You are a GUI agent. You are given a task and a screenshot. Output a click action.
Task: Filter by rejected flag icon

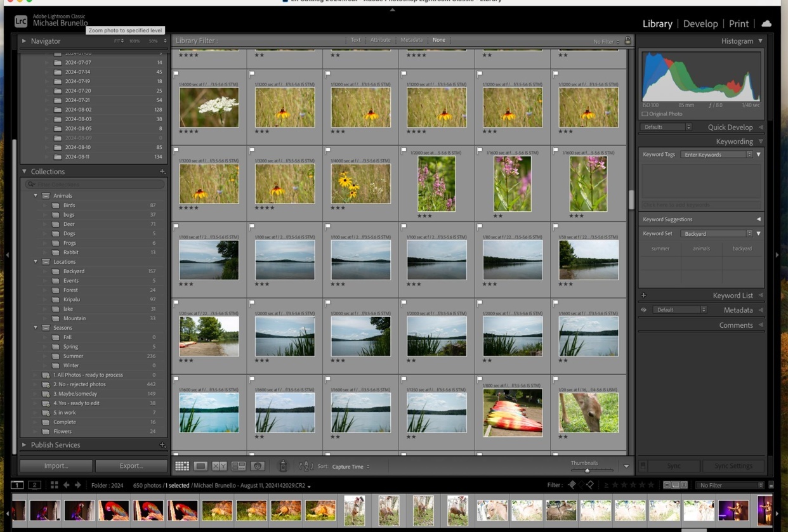590,485
